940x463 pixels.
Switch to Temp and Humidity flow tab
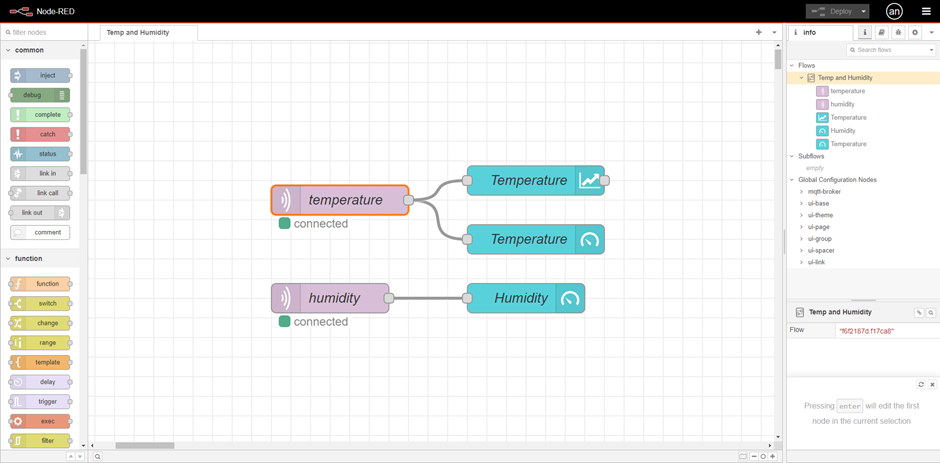(x=138, y=32)
